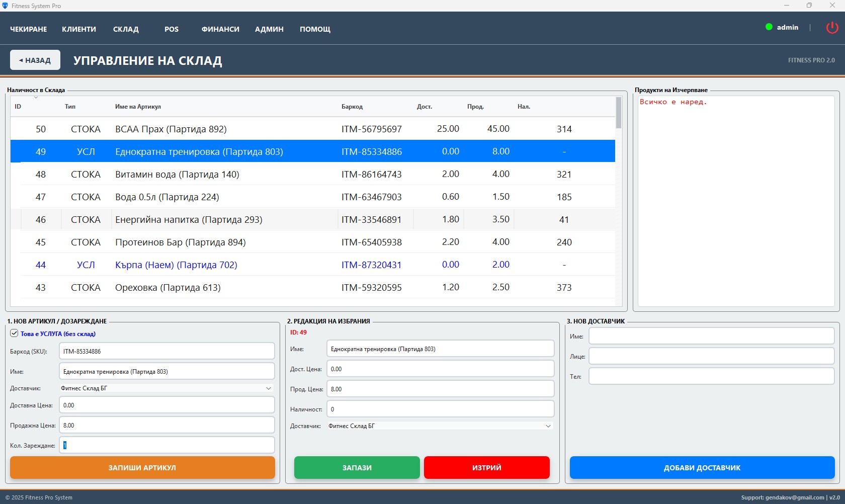Click the ID column sort arrow

36,98
